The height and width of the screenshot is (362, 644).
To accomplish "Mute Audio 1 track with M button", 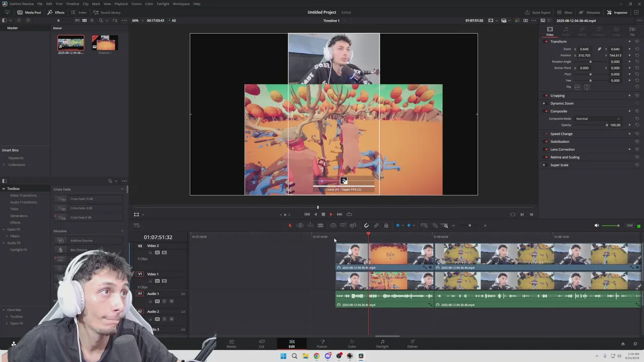I will pyautogui.click(x=171, y=301).
